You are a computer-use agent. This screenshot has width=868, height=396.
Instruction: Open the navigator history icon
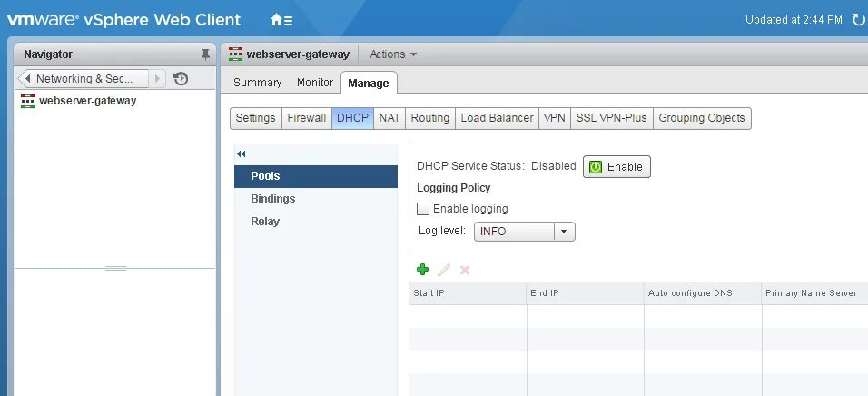181,79
